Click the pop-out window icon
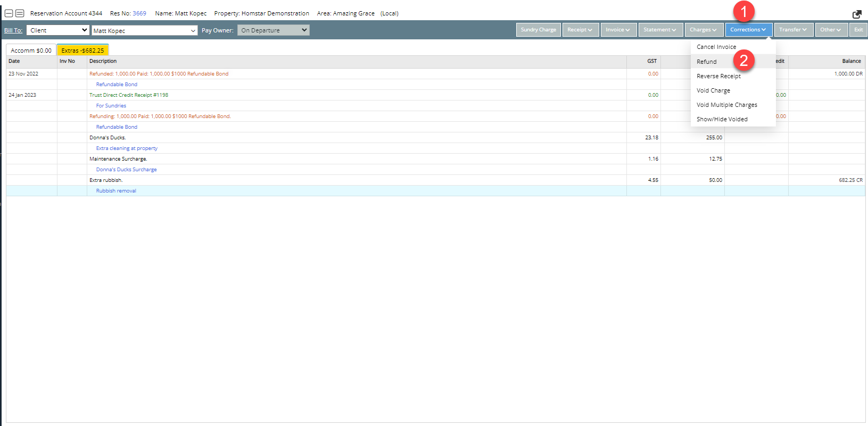The height and width of the screenshot is (426, 868). click(x=857, y=14)
